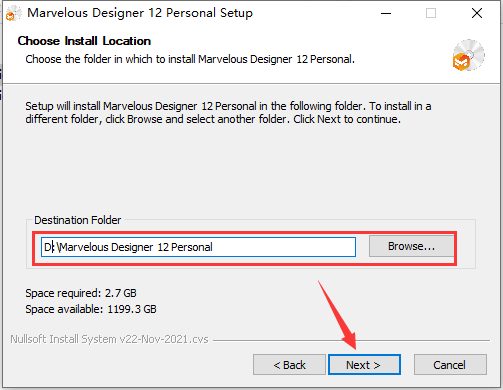Screen dimensions: 503x390
Task: Click the Marvelous Designer title bar icon
Action: 13,13
